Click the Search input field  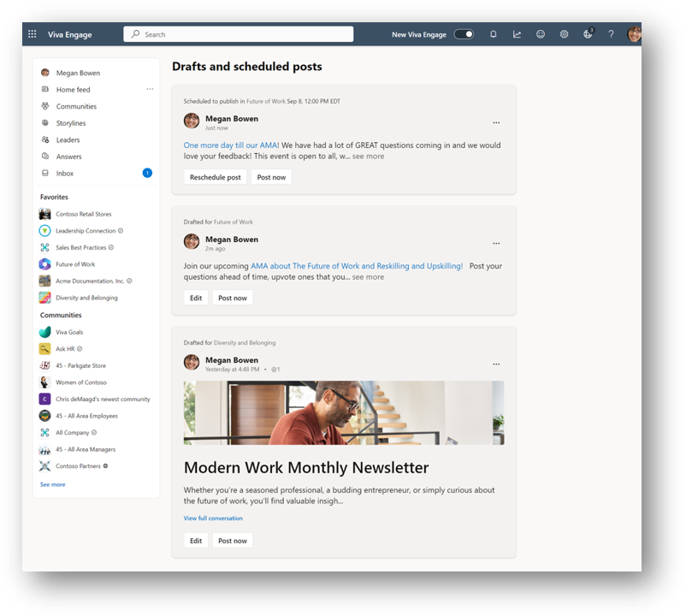[239, 34]
